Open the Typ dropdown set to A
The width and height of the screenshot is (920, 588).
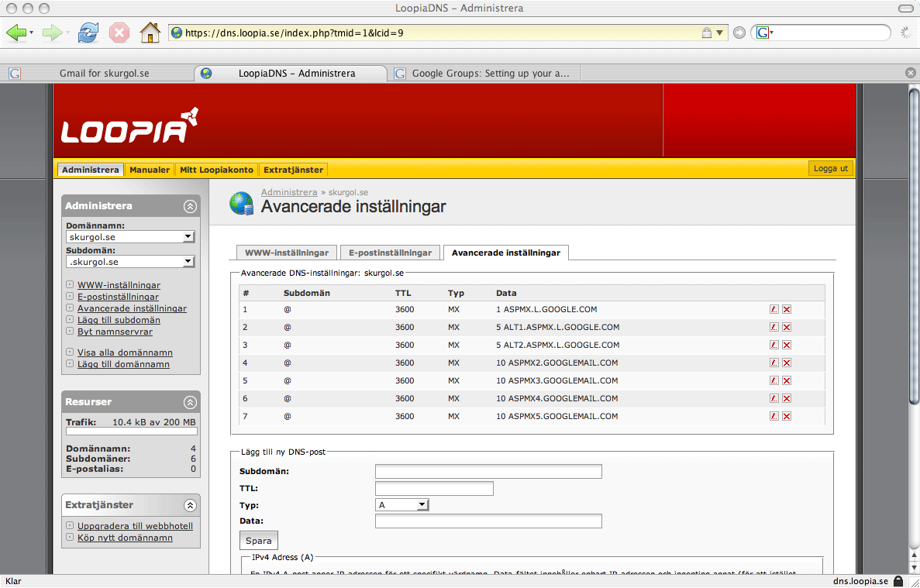click(402, 505)
